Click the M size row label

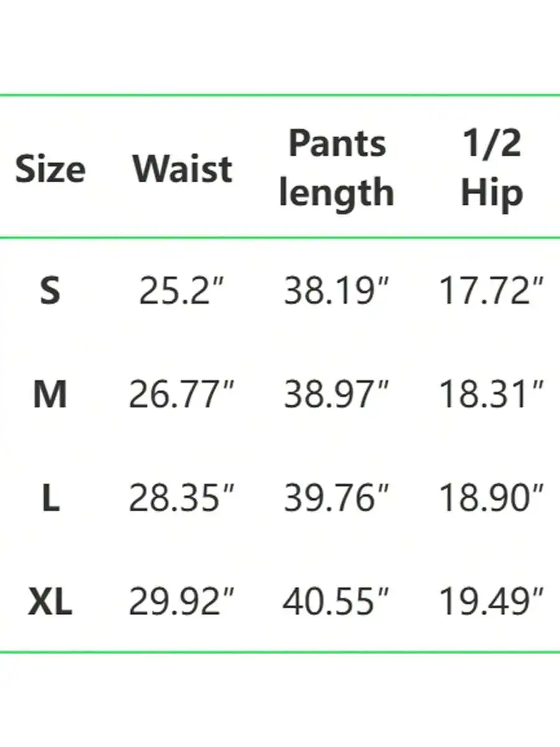[50, 394]
